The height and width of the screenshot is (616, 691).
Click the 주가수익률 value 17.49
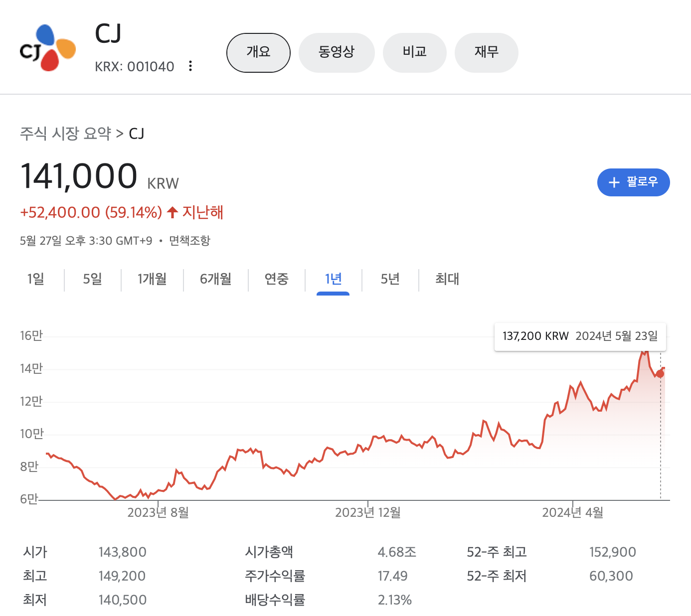tap(392, 576)
